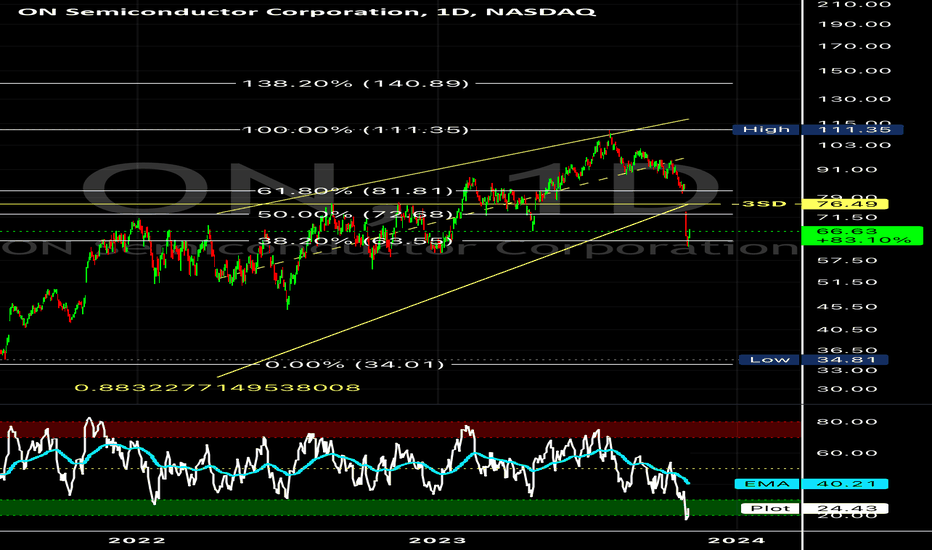932x550 pixels.
Task: Click the High price label tag
Action: pos(766,129)
